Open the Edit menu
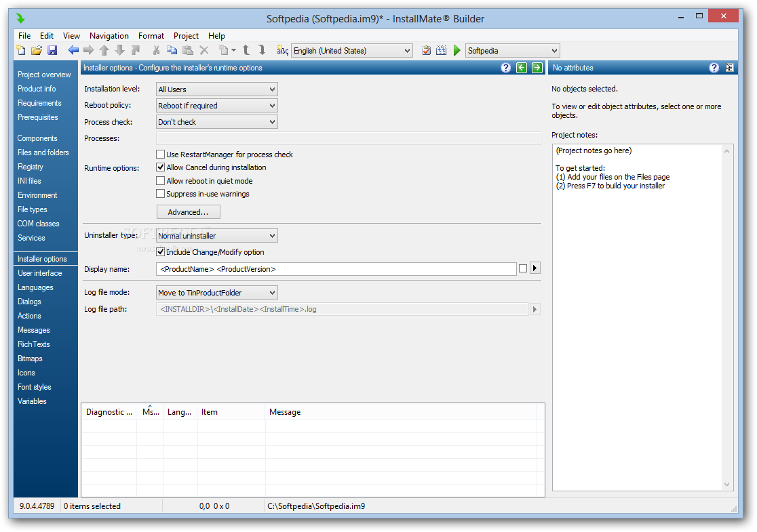757x532 pixels. (x=47, y=36)
